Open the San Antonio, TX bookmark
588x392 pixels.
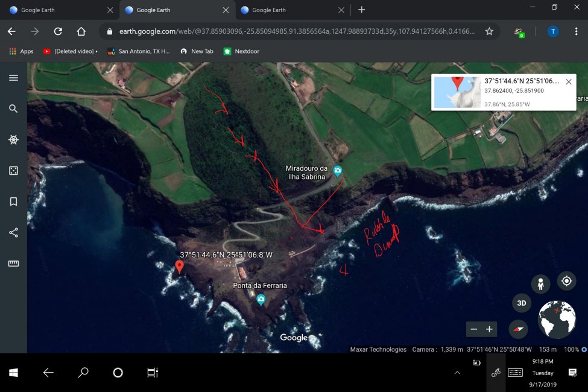tap(138, 51)
